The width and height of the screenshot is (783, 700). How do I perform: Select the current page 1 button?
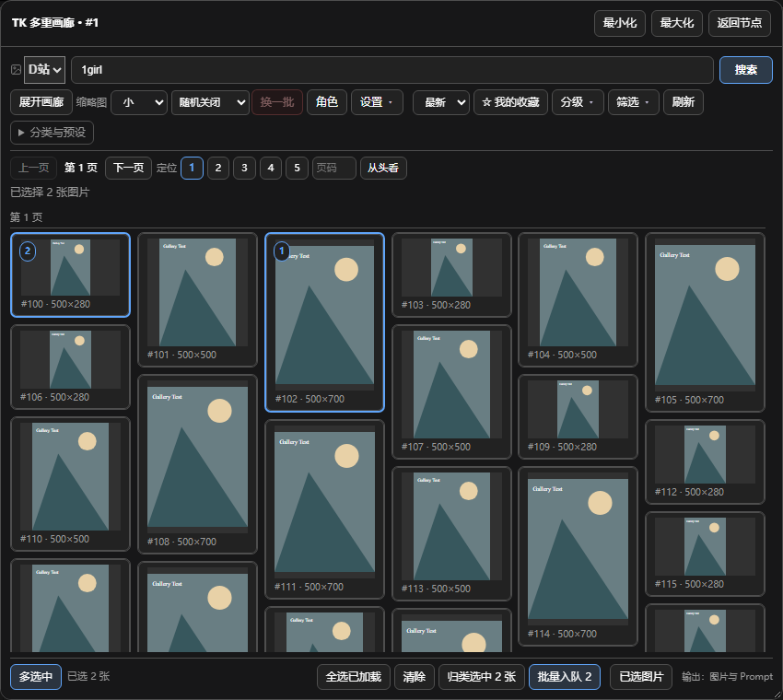click(192, 168)
